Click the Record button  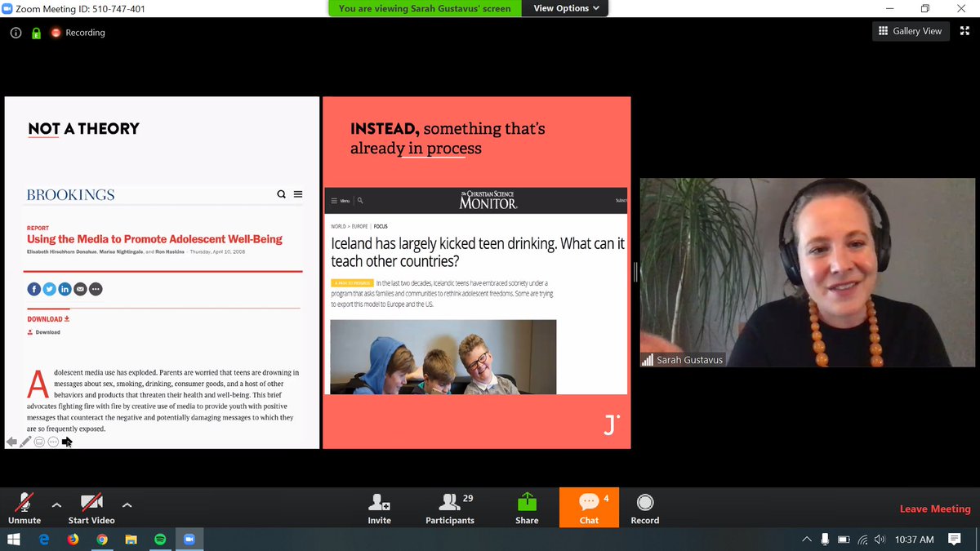[x=644, y=508]
